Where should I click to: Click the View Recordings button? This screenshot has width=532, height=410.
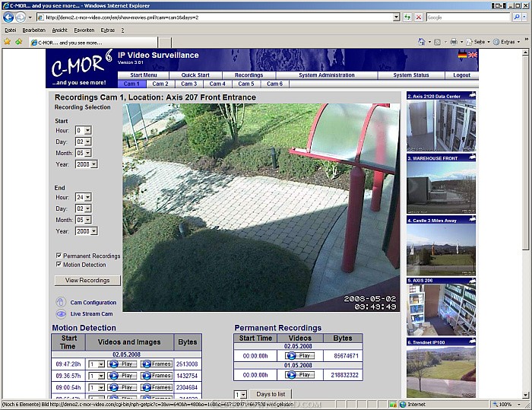point(87,280)
